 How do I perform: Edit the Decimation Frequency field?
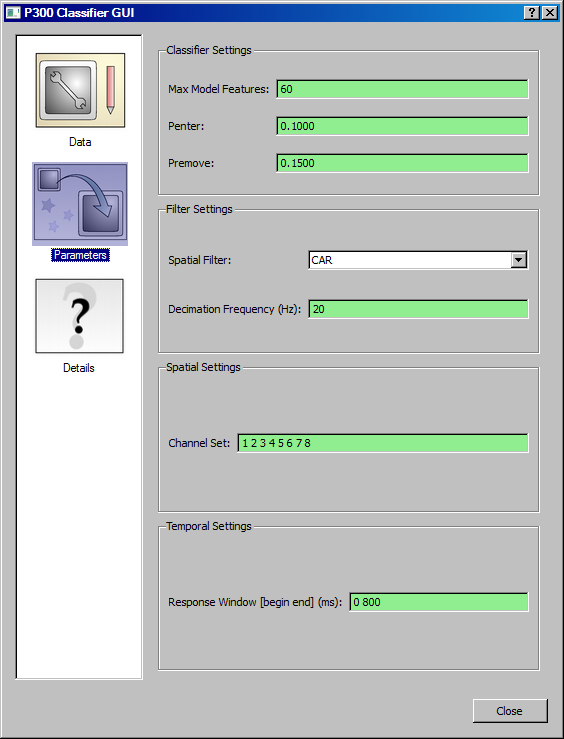(418, 309)
